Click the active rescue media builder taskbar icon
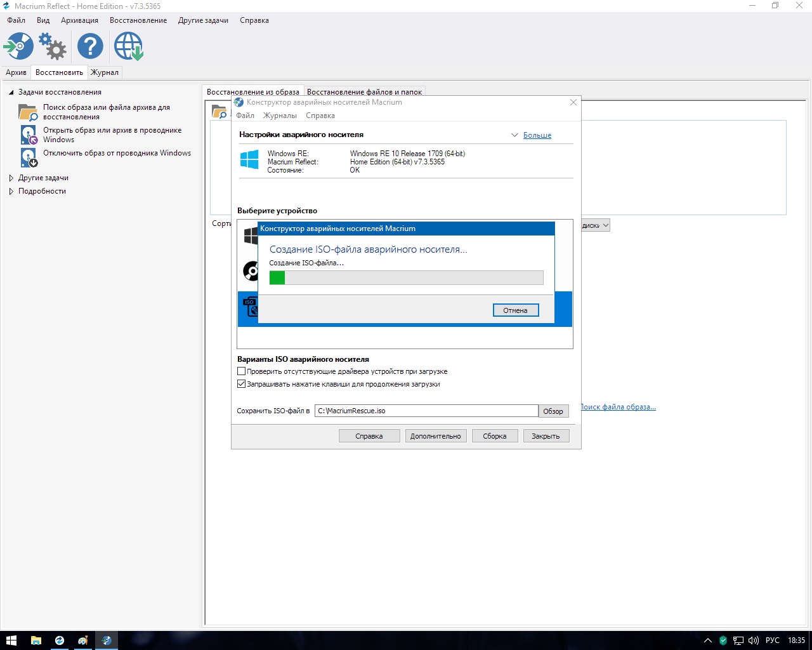The image size is (812, 650). tap(107, 640)
